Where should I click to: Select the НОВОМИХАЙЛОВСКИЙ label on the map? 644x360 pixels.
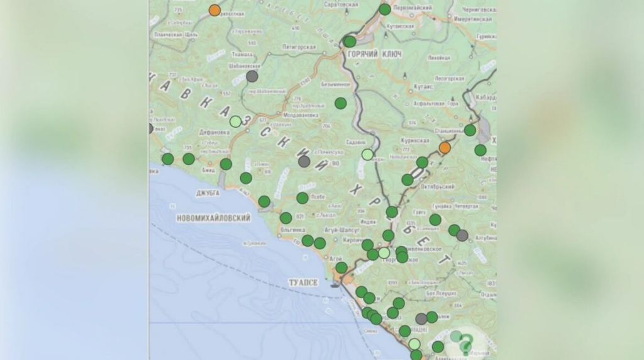coord(214,218)
